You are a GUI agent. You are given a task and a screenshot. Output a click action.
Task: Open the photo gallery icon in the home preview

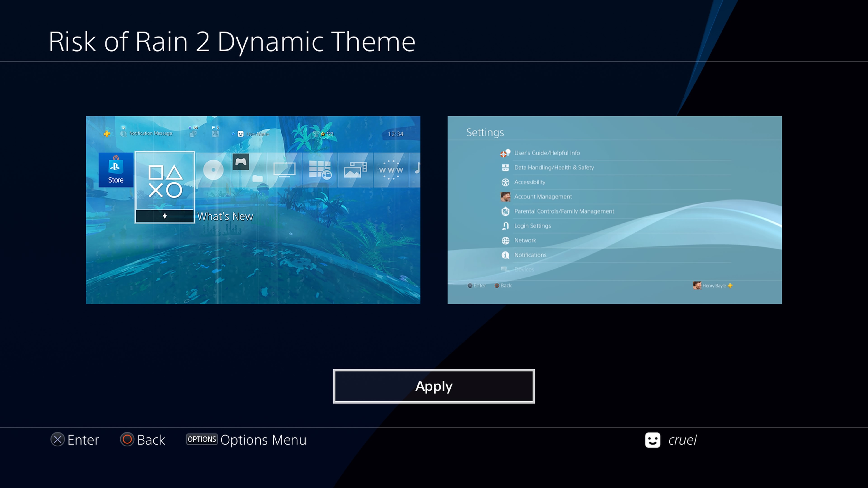(355, 169)
